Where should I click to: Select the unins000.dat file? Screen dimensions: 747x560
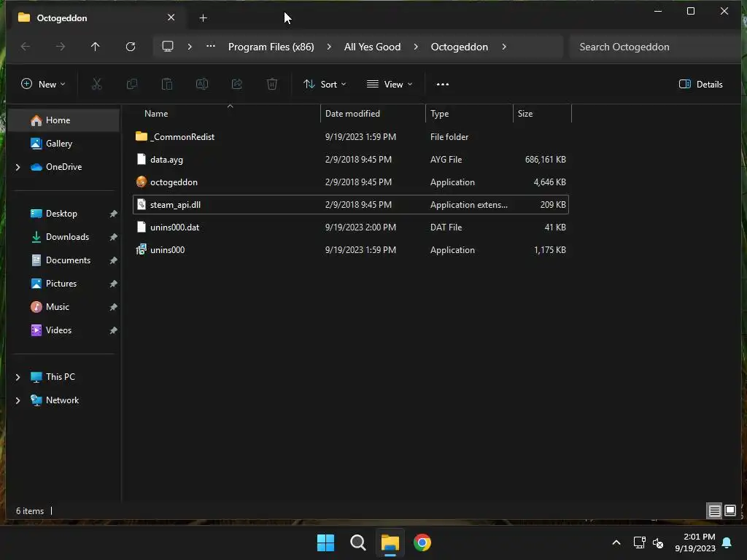pos(351,227)
